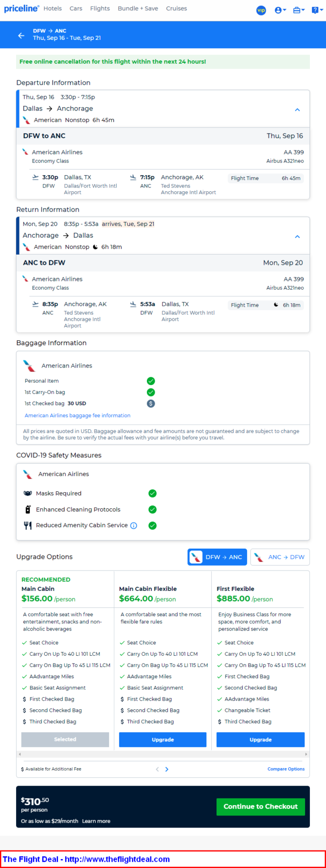Click info icon beside Reduced Amenity Cabin Service
The image size is (326, 868).
pos(133,525)
